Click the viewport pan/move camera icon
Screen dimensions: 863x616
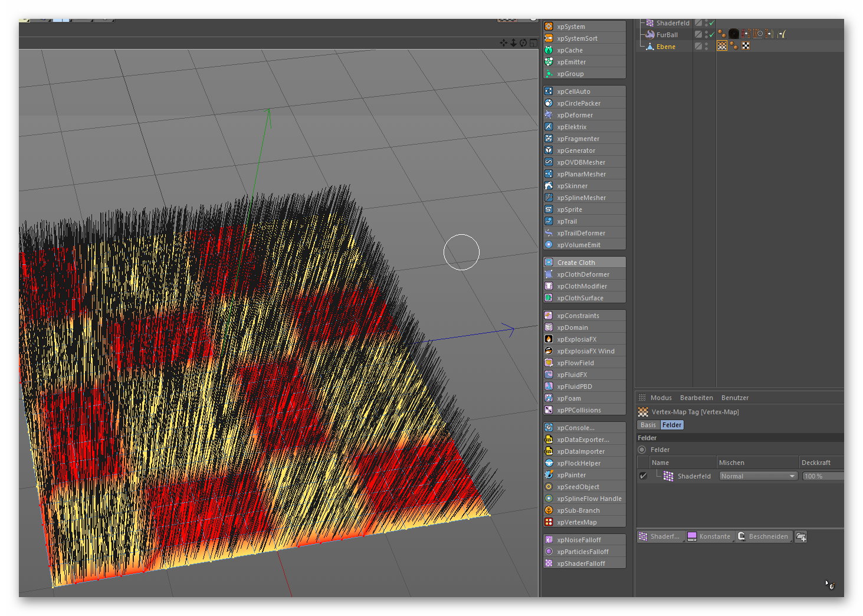click(x=503, y=42)
